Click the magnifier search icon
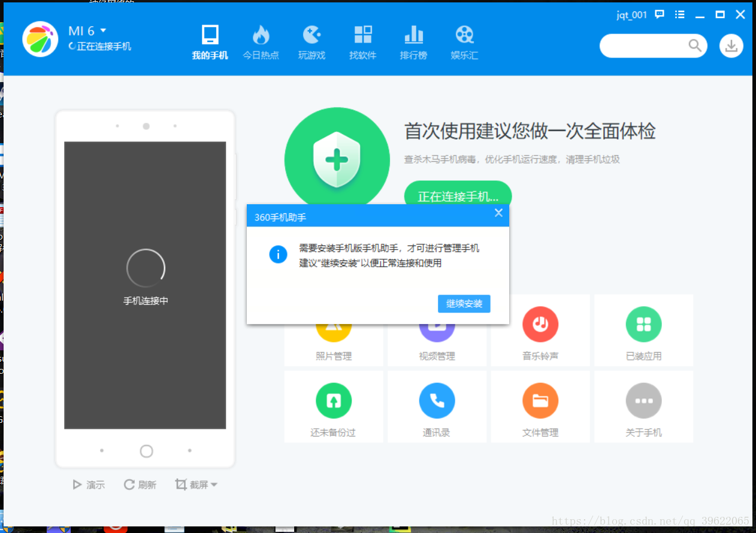Image resolution: width=756 pixels, height=533 pixels. click(695, 46)
